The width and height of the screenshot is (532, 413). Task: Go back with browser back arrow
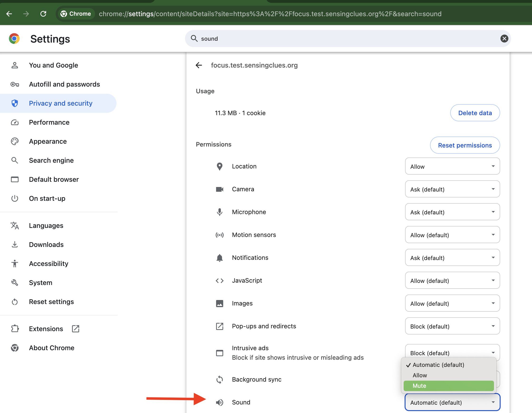tap(9, 14)
